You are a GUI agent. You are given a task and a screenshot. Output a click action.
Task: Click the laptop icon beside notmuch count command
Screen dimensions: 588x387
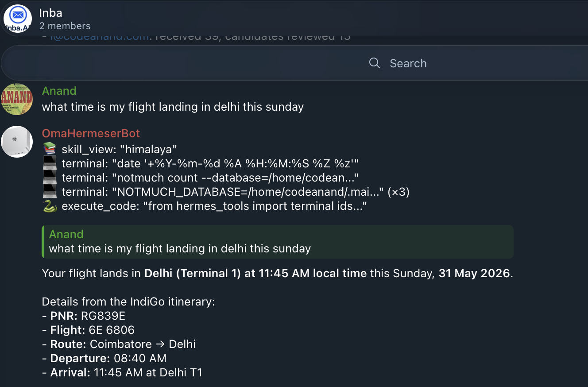[49, 178]
